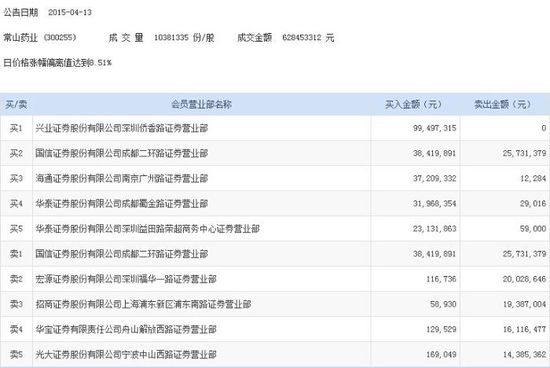Screen dimensions: 550x368
Task: Click 华泰证券 成都蜀金路证券营业部 name
Action: pyautogui.click(x=122, y=203)
